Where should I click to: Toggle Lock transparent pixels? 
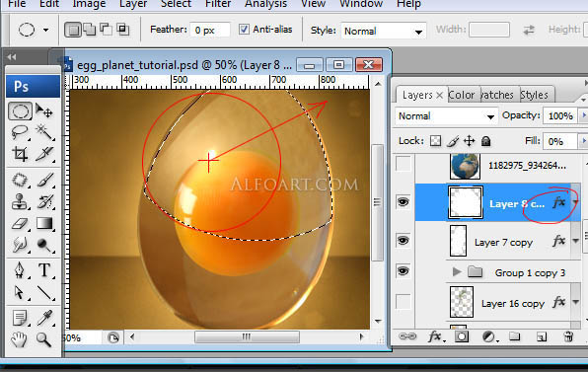pos(435,141)
